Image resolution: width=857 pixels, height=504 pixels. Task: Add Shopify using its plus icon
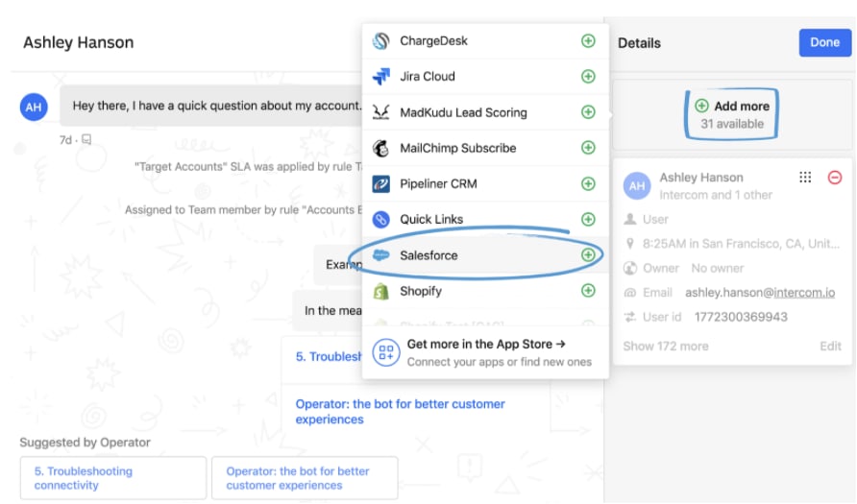click(x=588, y=291)
